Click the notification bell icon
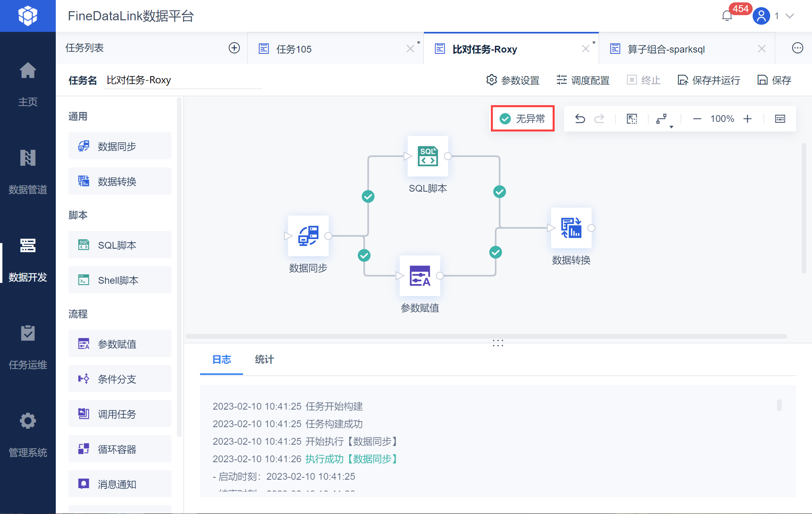The width and height of the screenshot is (812, 514). [x=727, y=16]
